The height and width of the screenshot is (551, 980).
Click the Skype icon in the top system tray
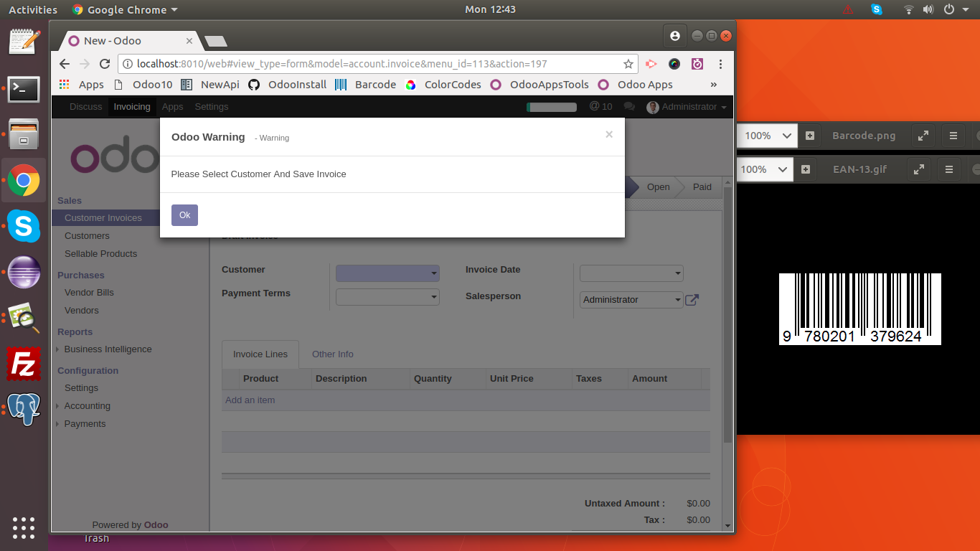pyautogui.click(x=877, y=9)
